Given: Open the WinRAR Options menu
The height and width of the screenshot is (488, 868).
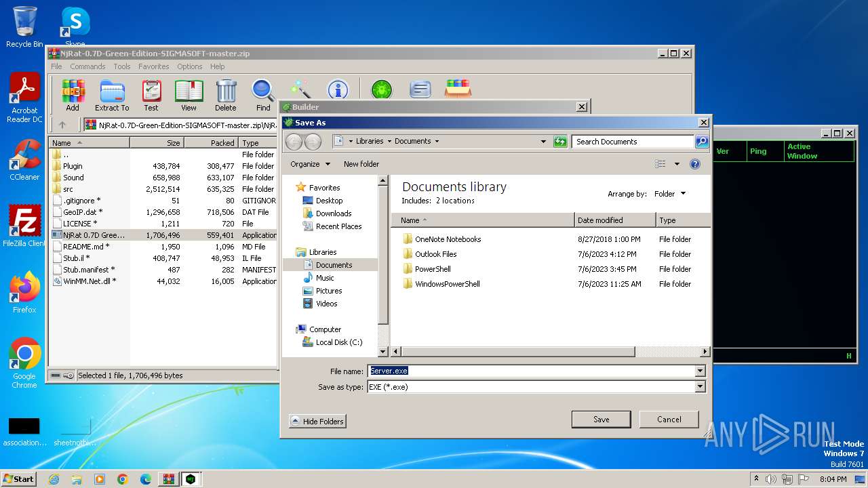Looking at the screenshot, I should 190,66.
